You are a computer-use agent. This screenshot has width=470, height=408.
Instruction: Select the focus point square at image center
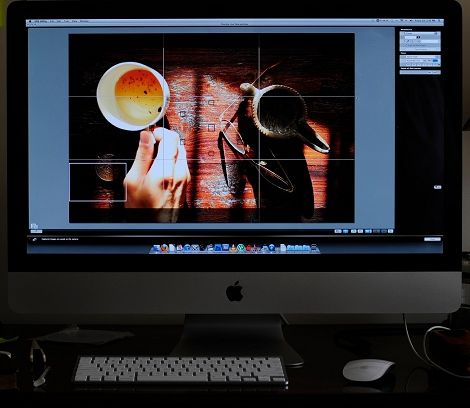tap(211, 127)
